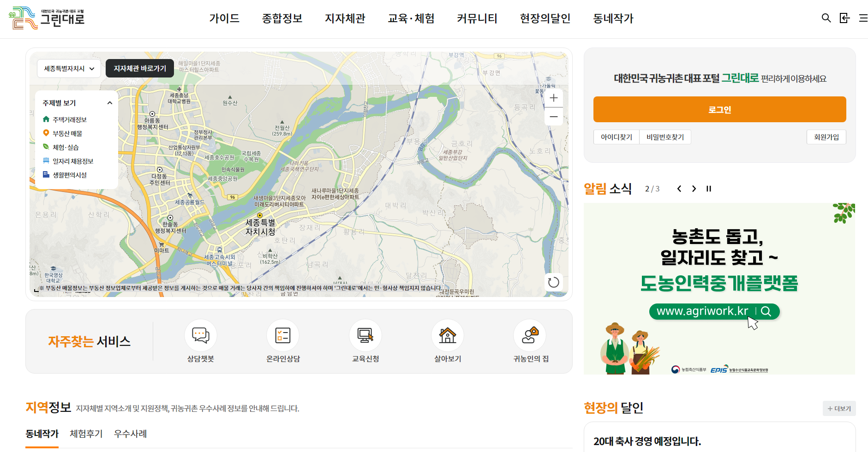Click the 지자체관 바로가기 button
Screen dimensions: 868x452
140,68
